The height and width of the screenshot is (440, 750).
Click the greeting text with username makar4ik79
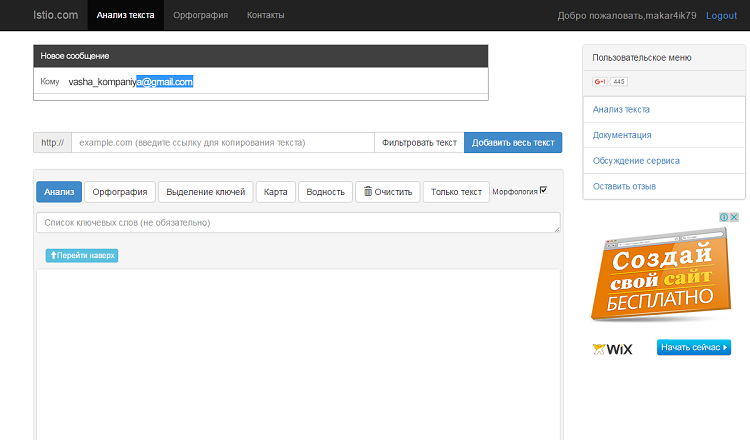627,16
